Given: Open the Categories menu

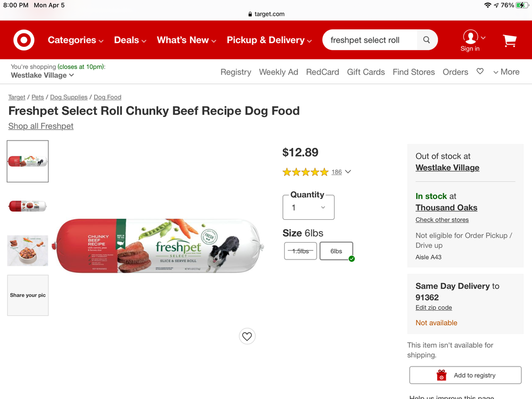Looking at the screenshot, I should [x=76, y=40].
